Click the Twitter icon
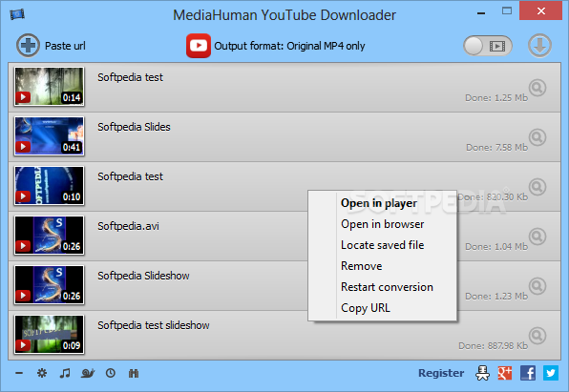Image resolution: width=569 pixels, height=392 pixels. 551,373
